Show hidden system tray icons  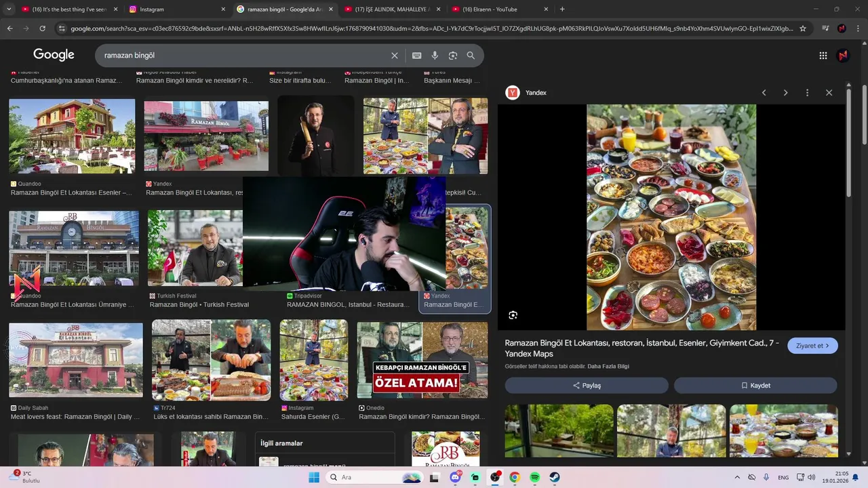tap(738, 477)
